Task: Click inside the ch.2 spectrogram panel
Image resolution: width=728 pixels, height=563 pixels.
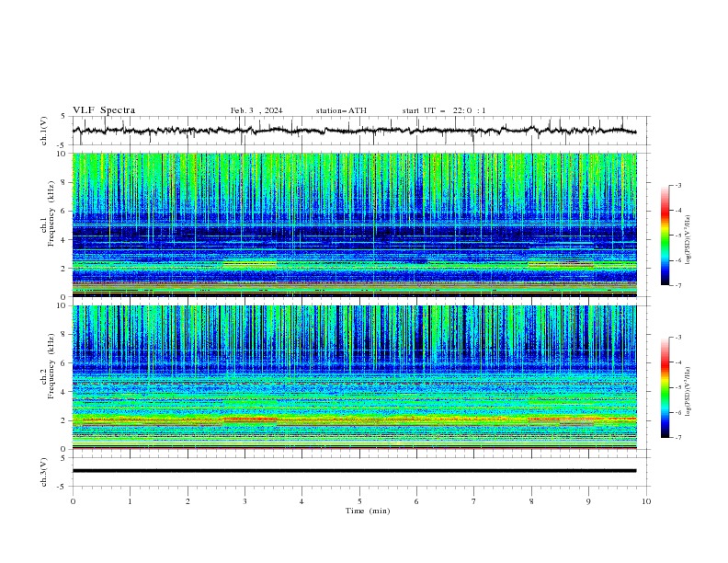Action: 354,377
